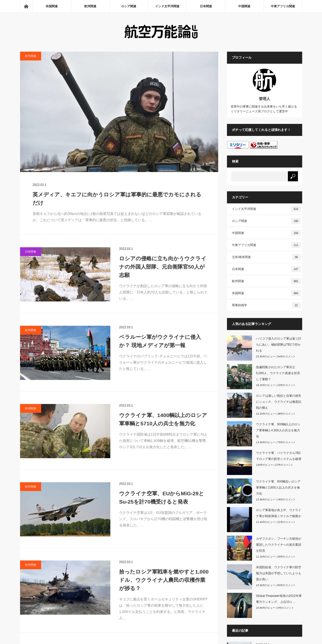Screen dimensions: 322x644
Task: Select 欧州関連 tag on MiG-29 article image
Action: (31, 487)
